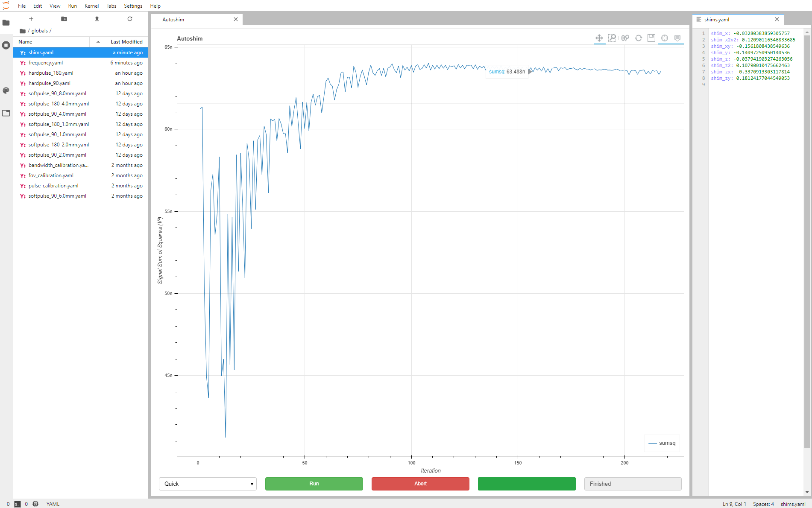Open the Quick mode dropdown
This screenshot has height=508, width=812.
coord(208,484)
